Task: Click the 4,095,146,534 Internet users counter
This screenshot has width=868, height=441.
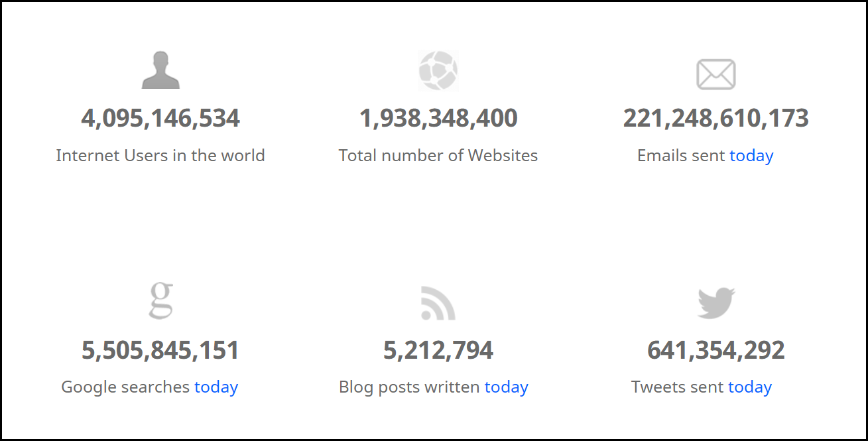Action: coord(160,119)
